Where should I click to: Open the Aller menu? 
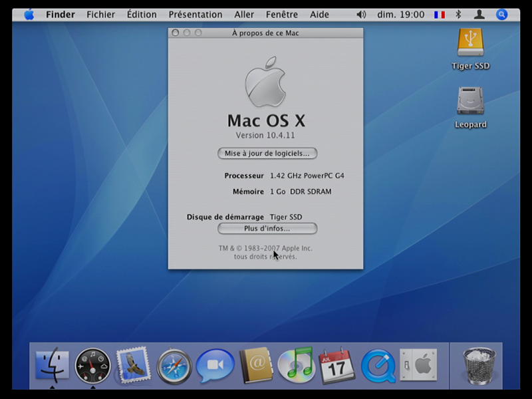pos(244,15)
